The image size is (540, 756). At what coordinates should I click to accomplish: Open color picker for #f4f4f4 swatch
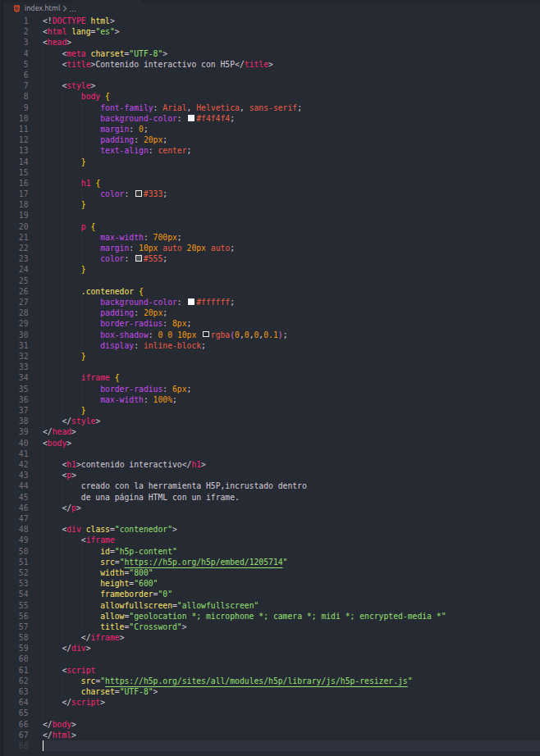pyautogui.click(x=191, y=118)
